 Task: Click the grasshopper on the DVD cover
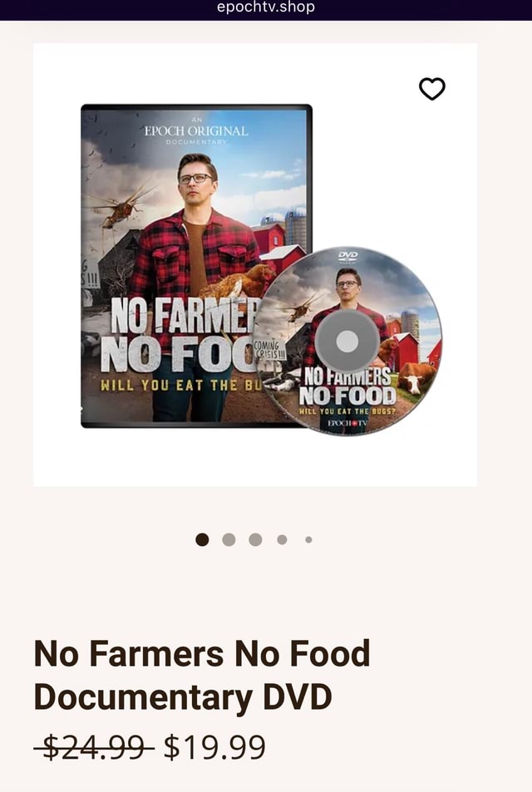tap(120, 208)
